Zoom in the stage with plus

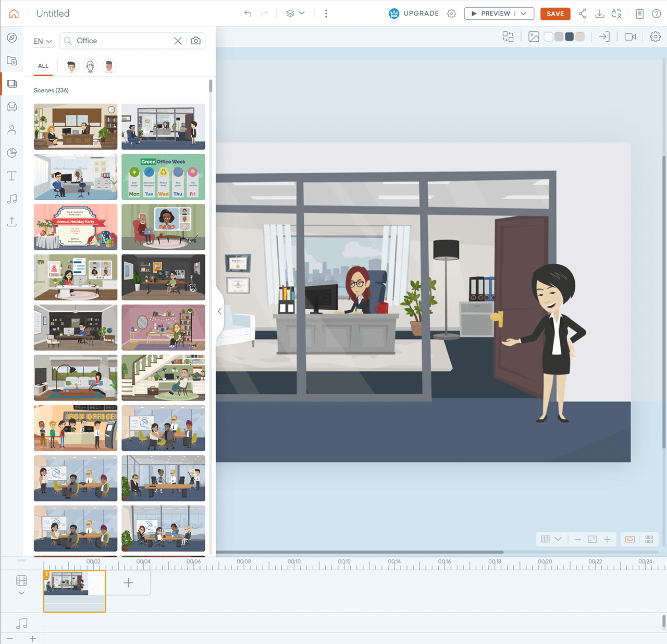(607, 539)
